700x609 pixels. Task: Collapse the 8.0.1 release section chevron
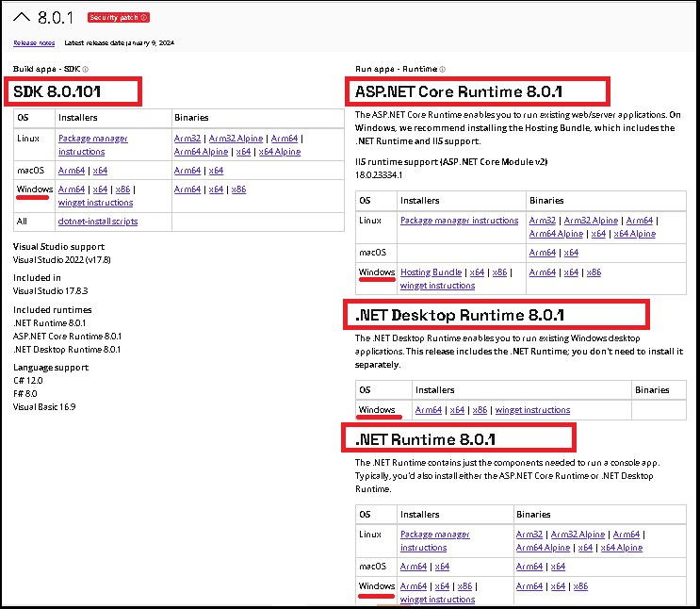pos(22,17)
